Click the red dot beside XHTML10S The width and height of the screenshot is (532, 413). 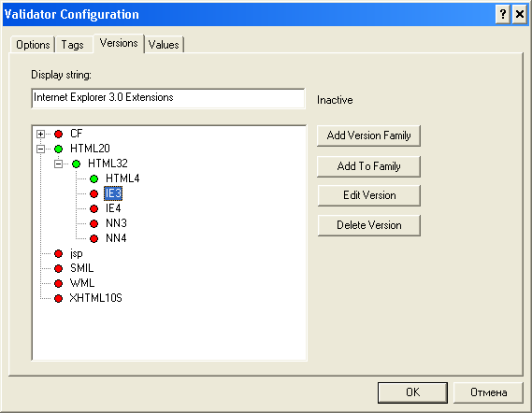(58, 298)
